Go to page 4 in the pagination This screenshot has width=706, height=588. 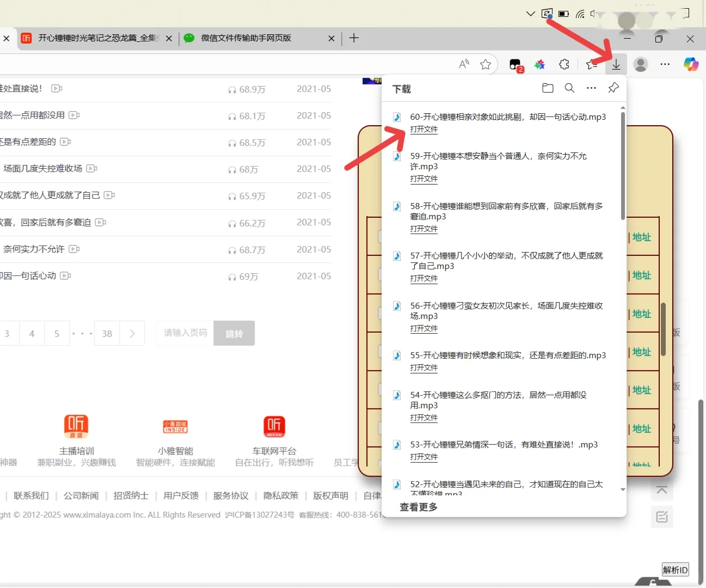point(32,334)
